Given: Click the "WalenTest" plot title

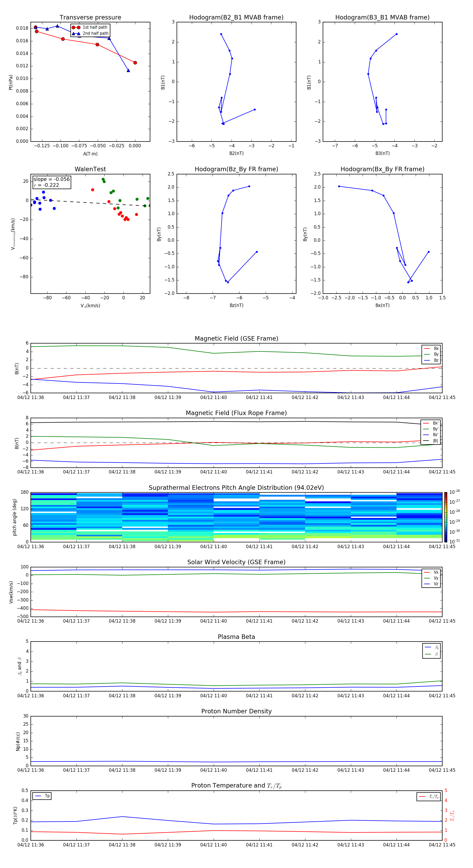Looking at the screenshot, I should pyautogui.click(x=90, y=169).
